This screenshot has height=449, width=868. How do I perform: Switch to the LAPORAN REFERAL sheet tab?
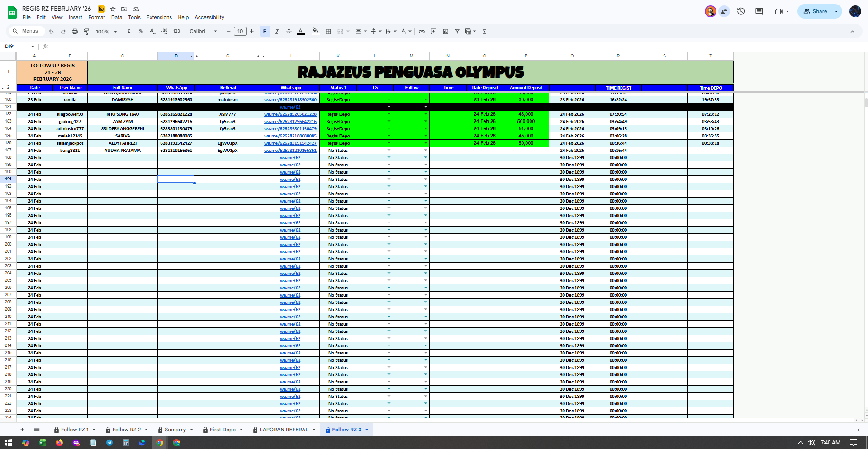[284, 430]
